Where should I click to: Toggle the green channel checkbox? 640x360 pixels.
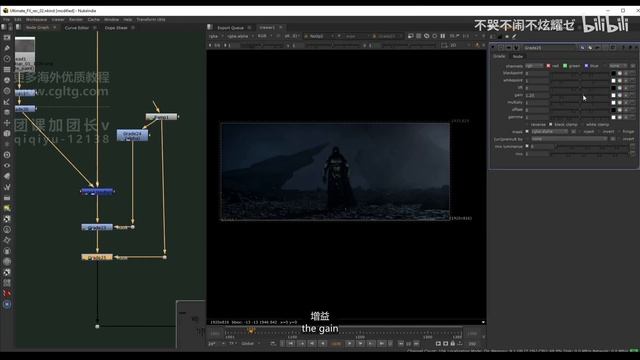pos(565,66)
